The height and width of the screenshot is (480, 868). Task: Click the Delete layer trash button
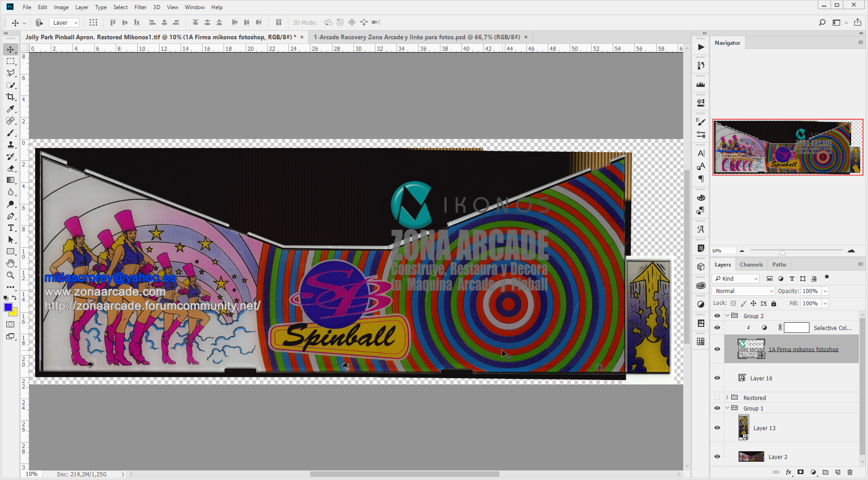[x=850, y=472]
